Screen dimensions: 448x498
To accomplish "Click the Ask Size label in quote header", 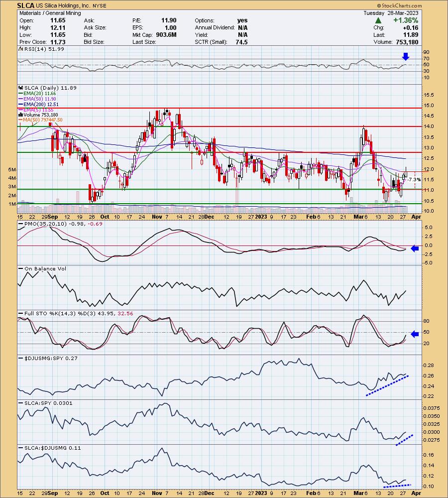I will (x=95, y=27).
